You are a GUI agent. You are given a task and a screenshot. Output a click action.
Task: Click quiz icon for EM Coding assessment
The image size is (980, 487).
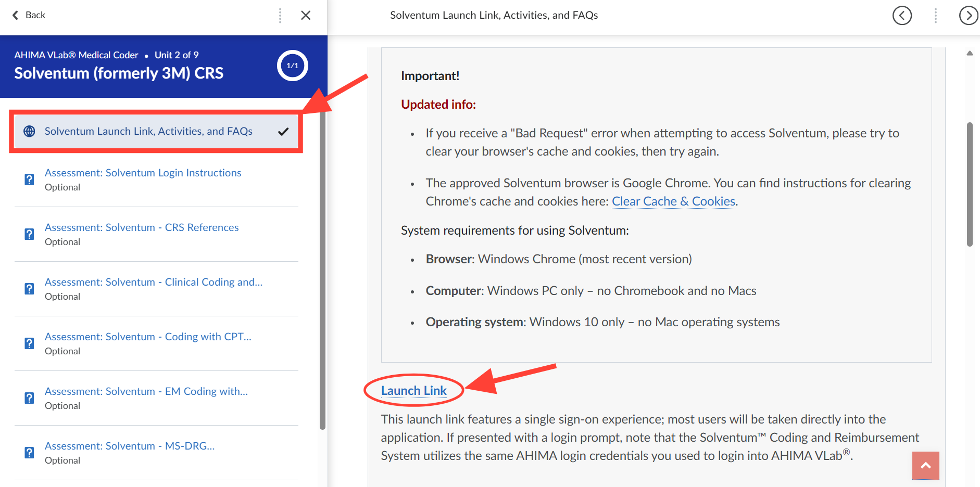tap(30, 398)
